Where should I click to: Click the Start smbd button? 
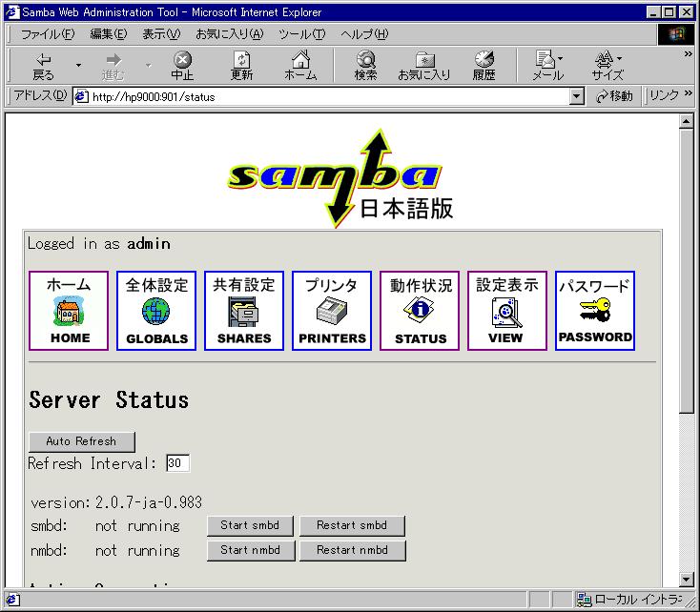point(250,525)
